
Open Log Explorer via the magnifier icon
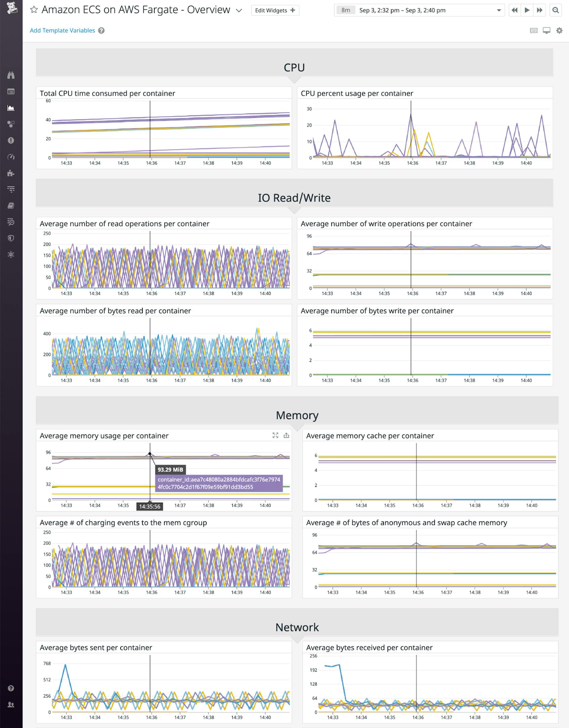(11, 222)
